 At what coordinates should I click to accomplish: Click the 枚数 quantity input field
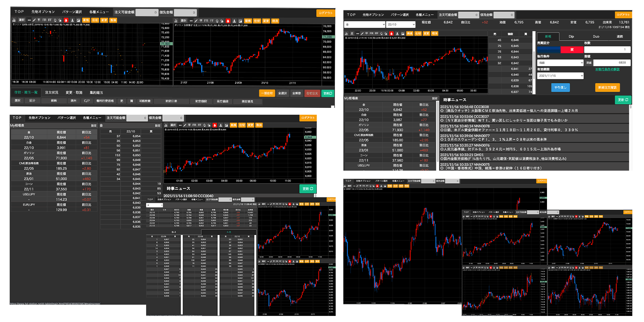coord(607,50)
